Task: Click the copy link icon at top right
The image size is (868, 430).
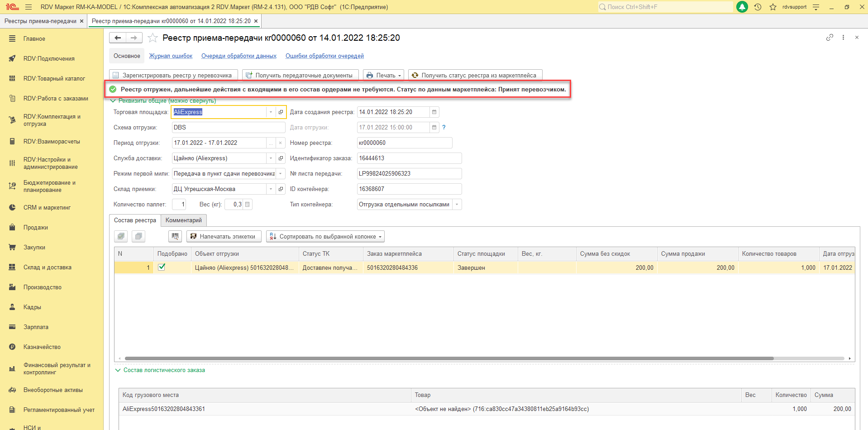Action: point(830,38)
